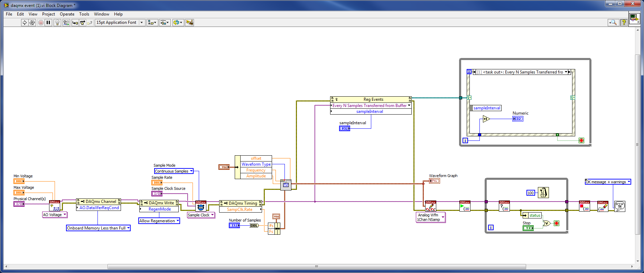Select the DAQmx Is Task Done VI icon
The height and width of the screenshot is (273, 644).
pyautogui.click(x=504, y=206)
